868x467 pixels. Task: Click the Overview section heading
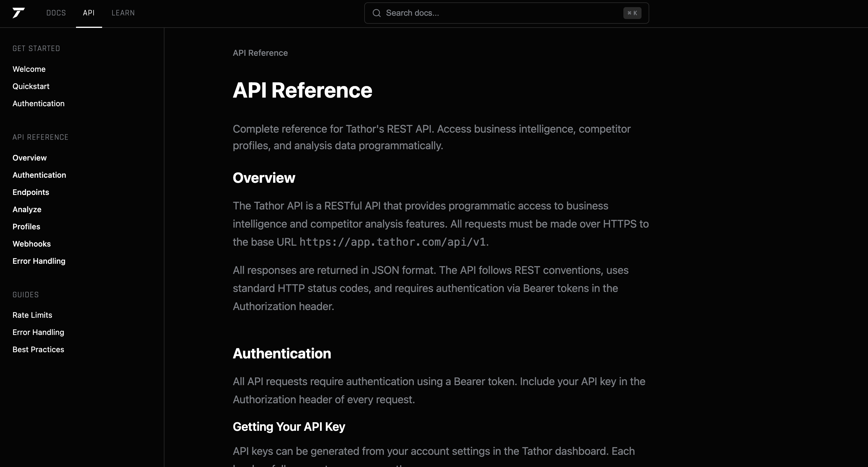point(264,178)
